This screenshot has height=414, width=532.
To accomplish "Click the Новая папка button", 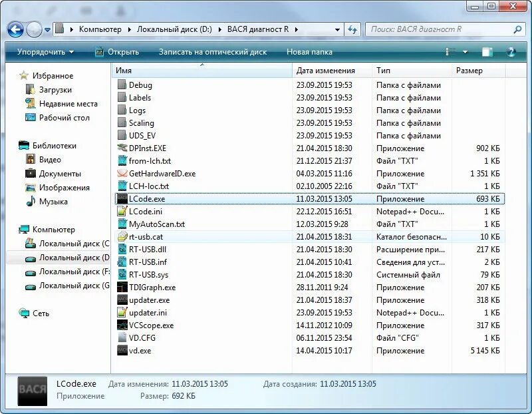I will (x=309, y=52).
